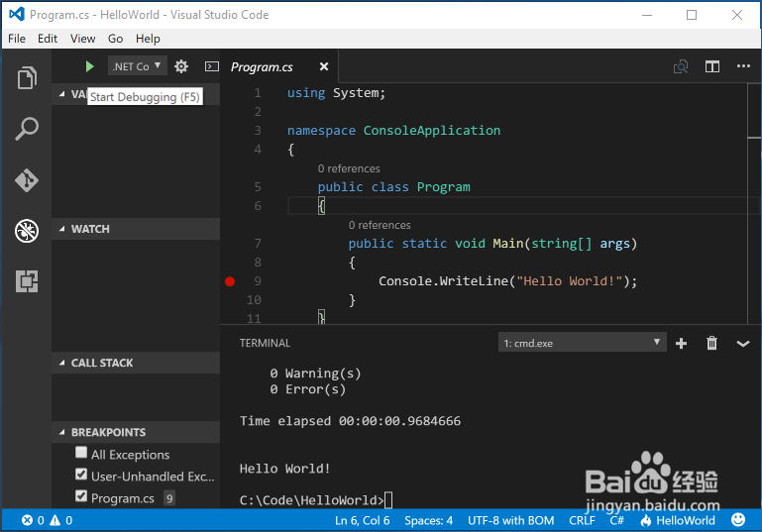Open the Edit menu

pyautogui.click(x=48, y=39)
